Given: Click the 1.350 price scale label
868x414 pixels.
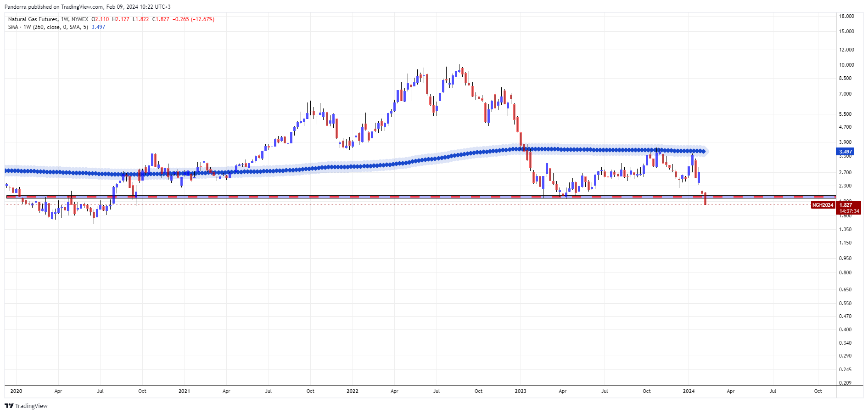Looking at the screenshot, I should pyautogui.click(x=845, y=229).
